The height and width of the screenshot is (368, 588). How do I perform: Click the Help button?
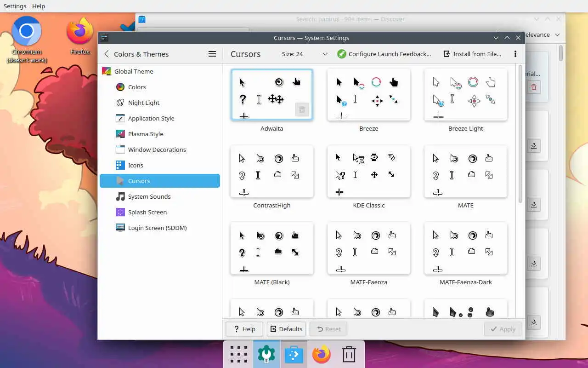[244, 329]
